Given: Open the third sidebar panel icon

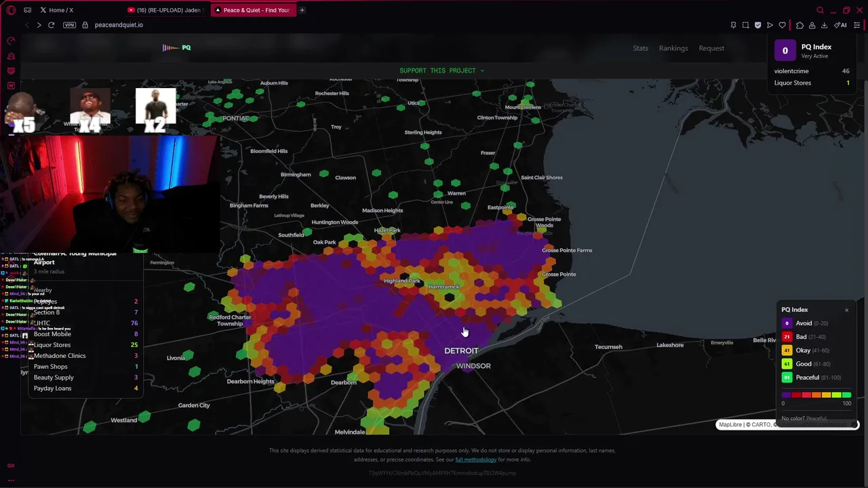Looking at the screenshot, I should [11, 71].
